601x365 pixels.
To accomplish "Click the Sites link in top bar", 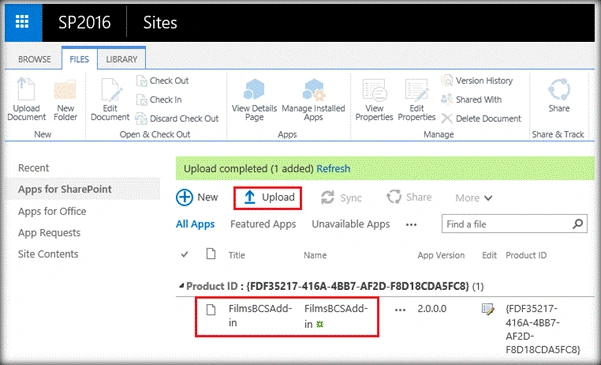I will tap(160, 23).
